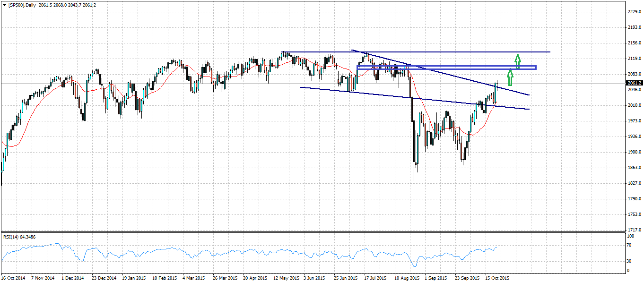
Task: Click the '7 Nov 2014' date label
Action: pos(43,278)
